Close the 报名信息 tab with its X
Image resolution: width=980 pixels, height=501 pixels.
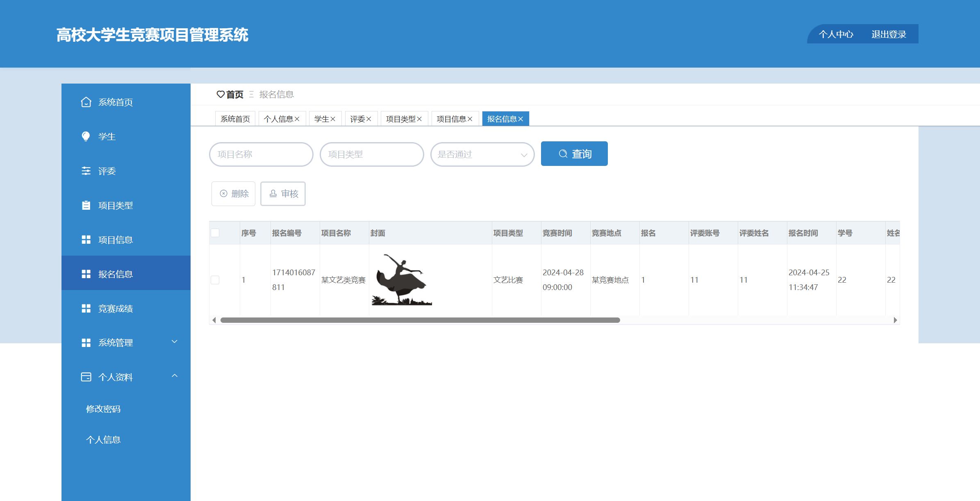(x=521, y=119)
